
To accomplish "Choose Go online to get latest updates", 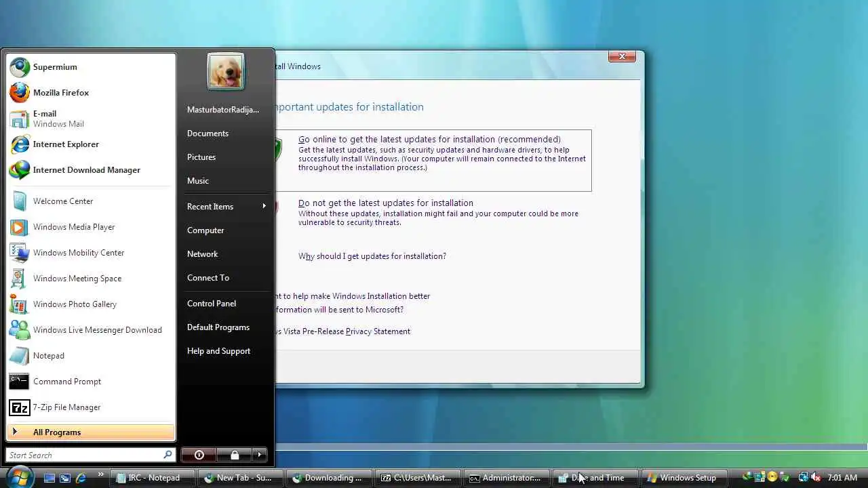I will [x=433, y=161].
